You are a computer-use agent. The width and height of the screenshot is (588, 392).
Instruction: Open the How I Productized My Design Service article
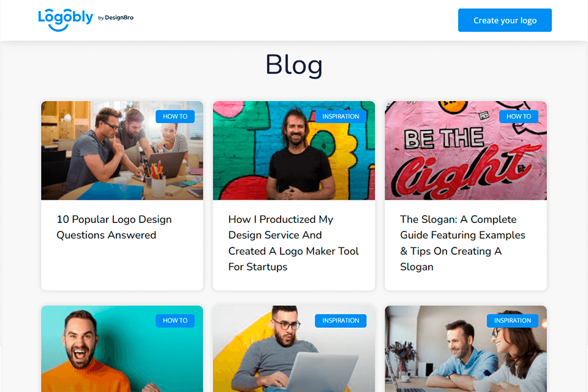[293, 243]
